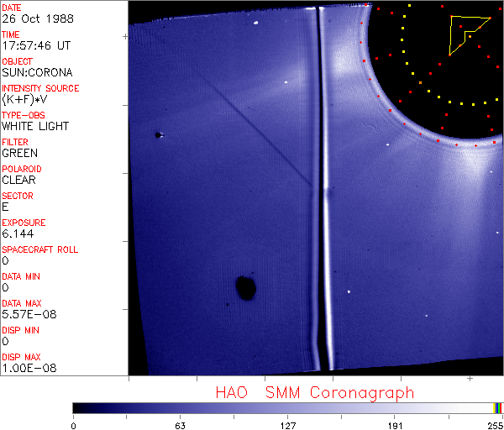Image resolution: width=504 pixels, height=430 pixels.
Task: Click the SECTOR label
Action: pyautogui.click(x=18, y=196)
